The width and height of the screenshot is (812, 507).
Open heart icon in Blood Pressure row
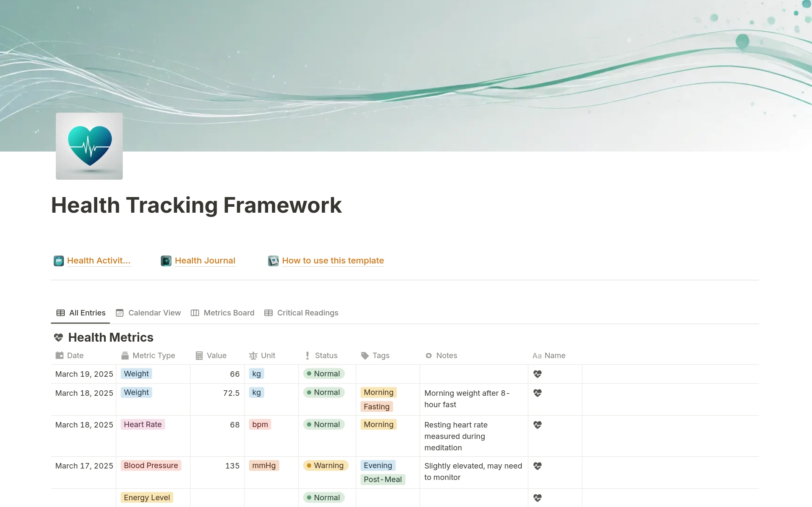538,466
